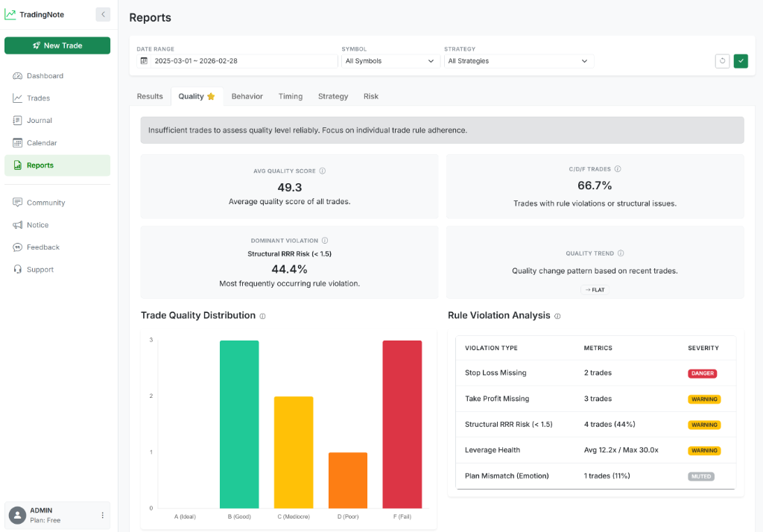Open the Community page
This screenshot has width=763, height=532.
57,203
